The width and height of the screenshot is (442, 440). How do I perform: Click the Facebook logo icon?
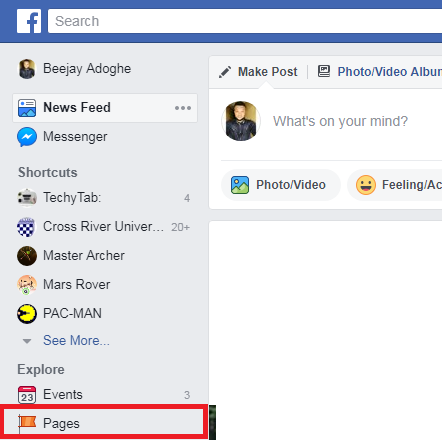[x=29, y=21]
